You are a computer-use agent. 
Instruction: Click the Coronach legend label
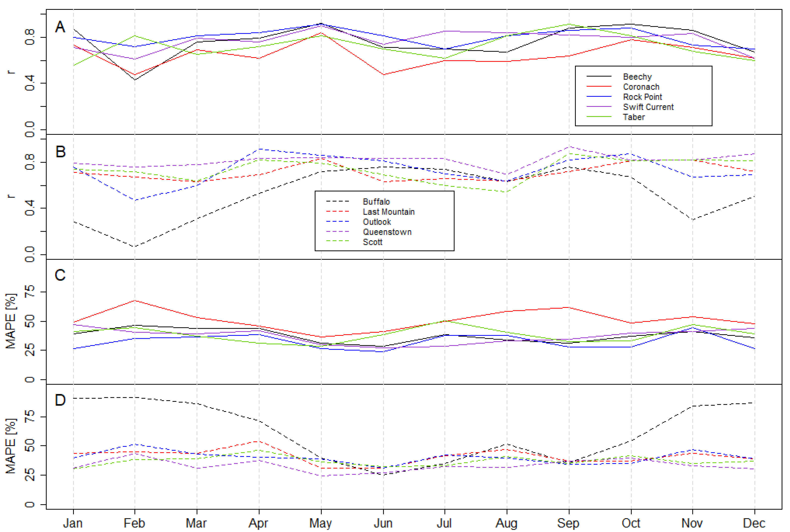point(641,87)
